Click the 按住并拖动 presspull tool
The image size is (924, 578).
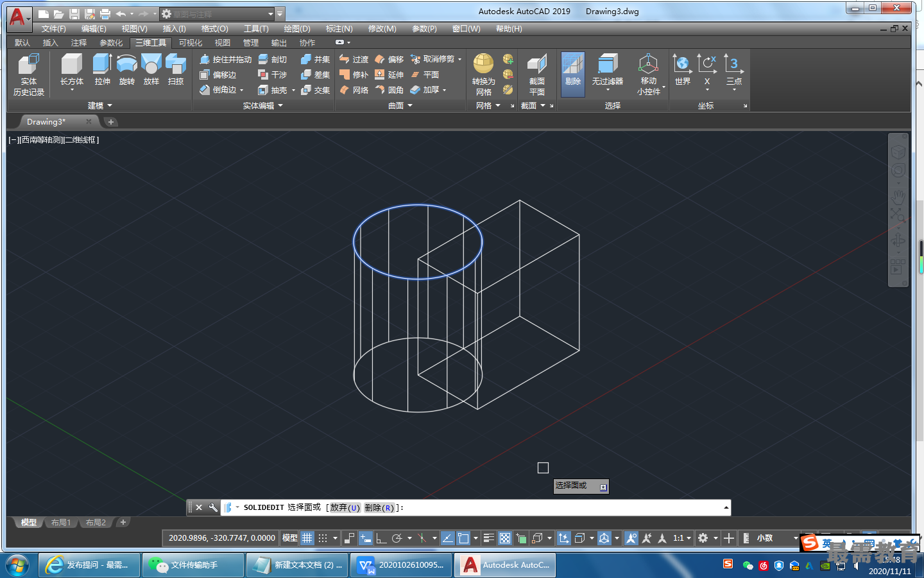point(225,59)
